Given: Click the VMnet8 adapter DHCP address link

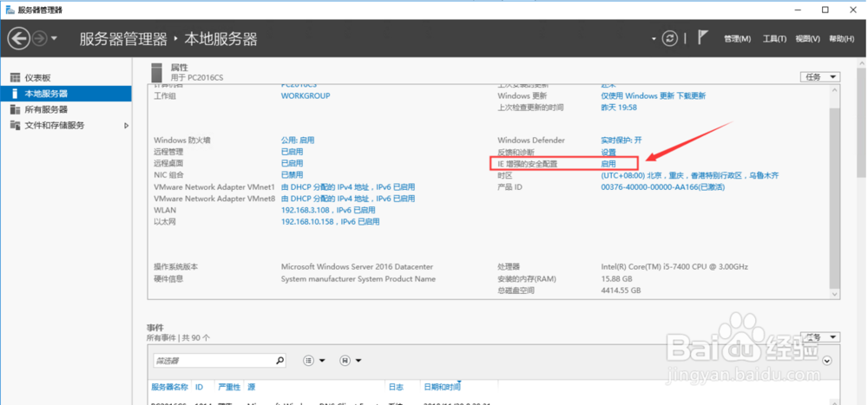Looking at the screenshot, I should tap(348, 199).
